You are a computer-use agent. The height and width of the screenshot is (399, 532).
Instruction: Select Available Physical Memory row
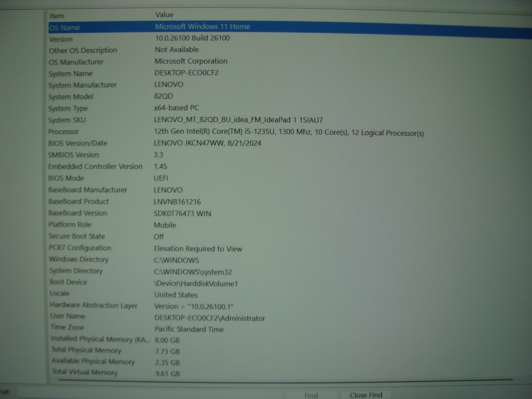93,361
